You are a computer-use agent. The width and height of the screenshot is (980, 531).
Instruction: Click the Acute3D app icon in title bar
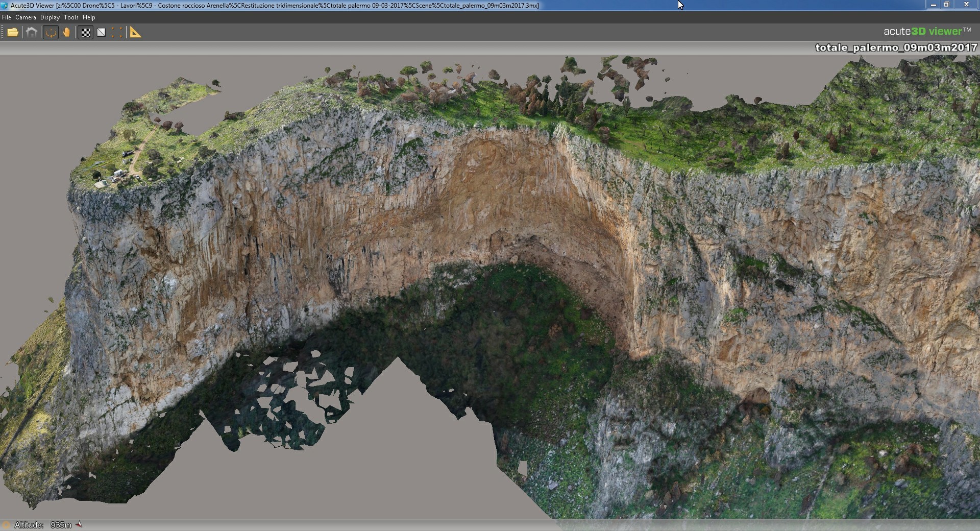pos(5,5)
